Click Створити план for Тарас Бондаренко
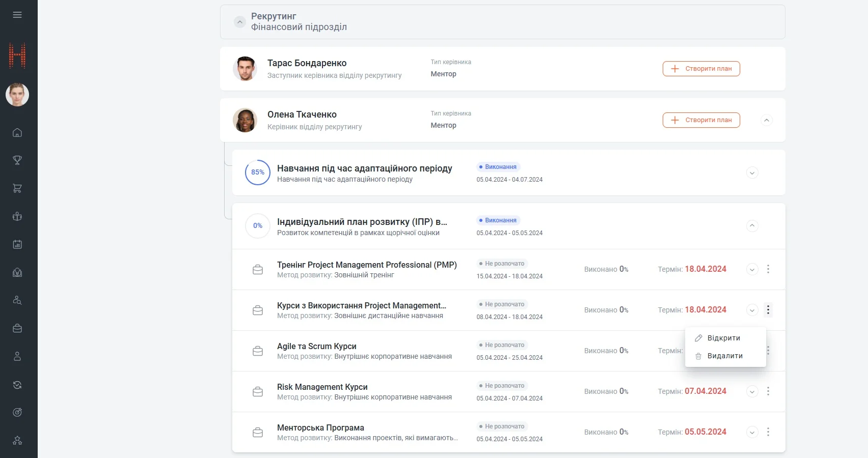Image resolution: width=868 pixels, height=458 pixels. [701, 69]
